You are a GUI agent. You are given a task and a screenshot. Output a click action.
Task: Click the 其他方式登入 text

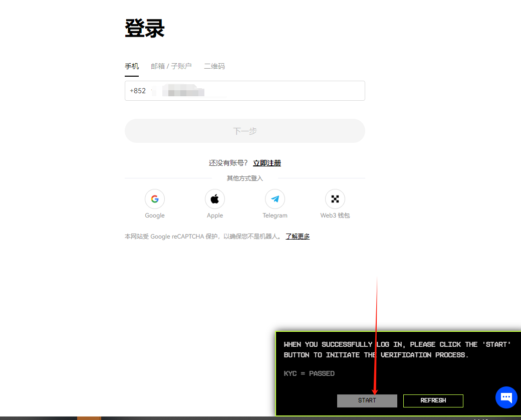[x=244, y=178]
